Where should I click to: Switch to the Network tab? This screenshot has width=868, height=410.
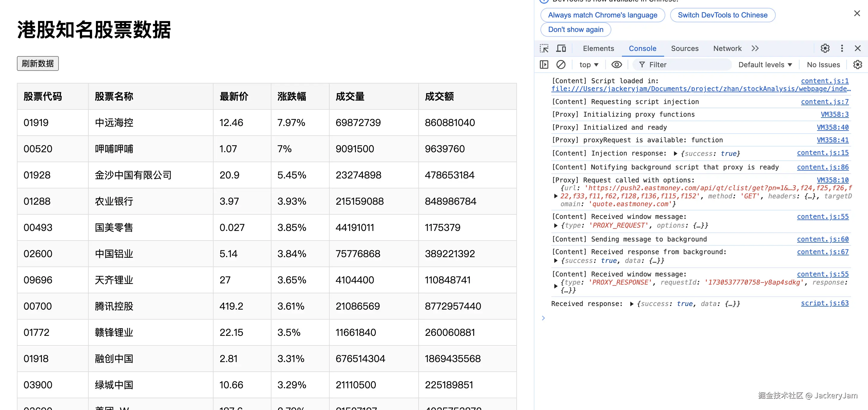point(727,49)
